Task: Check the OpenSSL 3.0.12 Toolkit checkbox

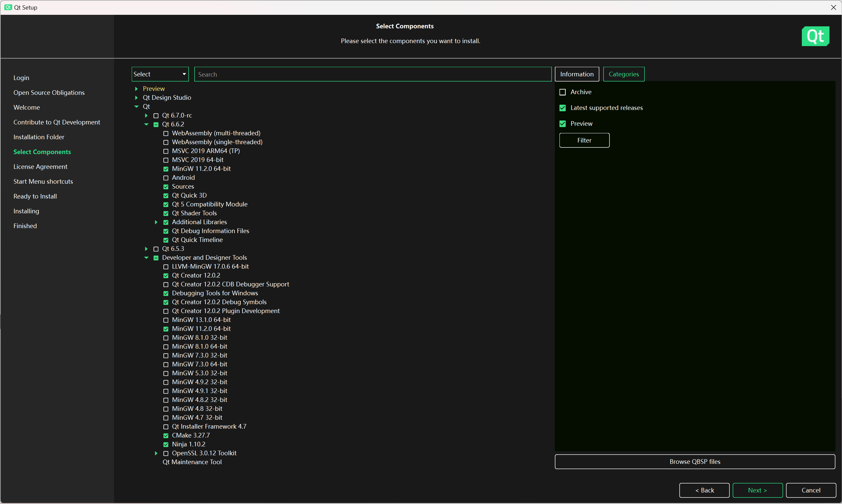Action: click(x=166, y=453)
